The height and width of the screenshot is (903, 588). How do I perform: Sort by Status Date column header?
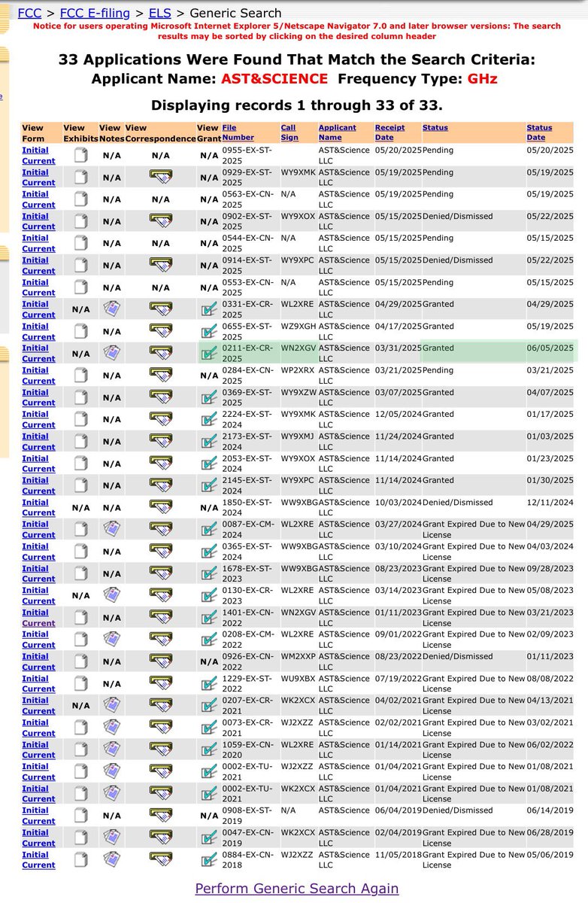(539, 132)
